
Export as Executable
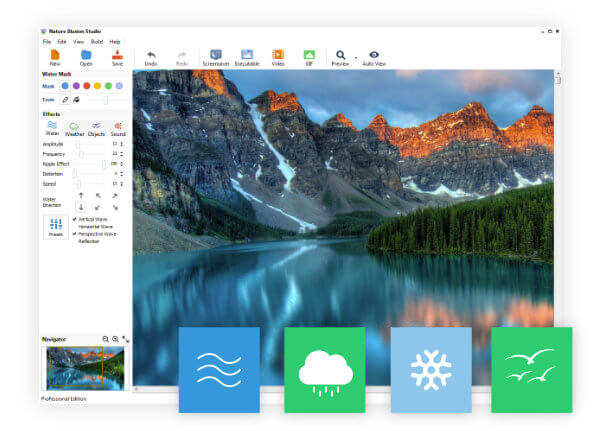click(x=247, y=55)
